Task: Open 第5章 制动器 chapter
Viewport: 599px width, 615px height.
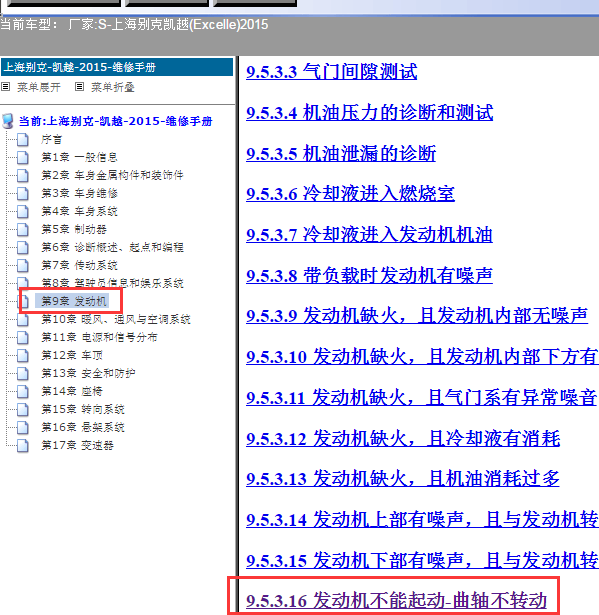Action: (74, 229)
